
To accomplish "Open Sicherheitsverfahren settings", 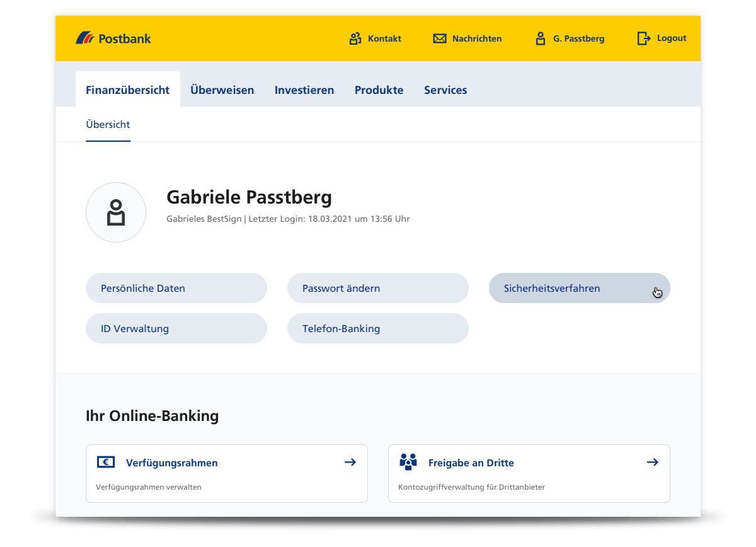I will tap(580, 288).
